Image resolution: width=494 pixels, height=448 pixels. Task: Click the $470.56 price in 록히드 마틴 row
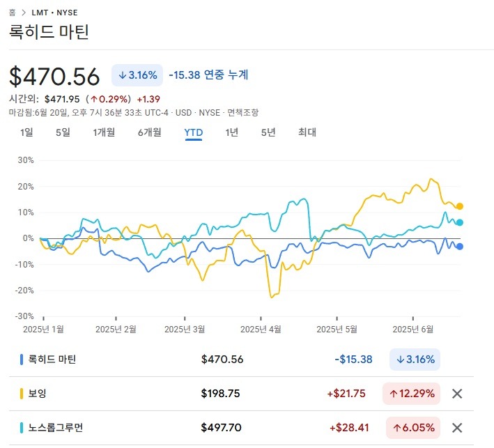click(x=222, y=360)
